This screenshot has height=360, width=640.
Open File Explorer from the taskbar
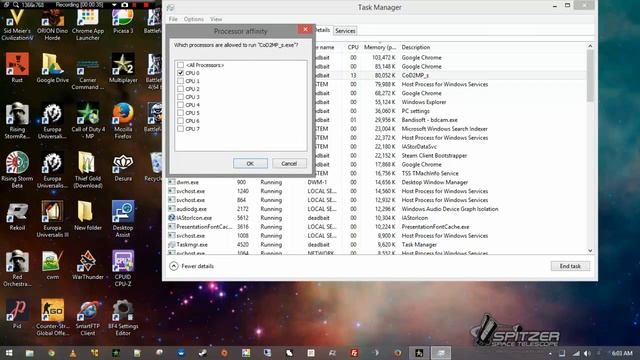30,353
